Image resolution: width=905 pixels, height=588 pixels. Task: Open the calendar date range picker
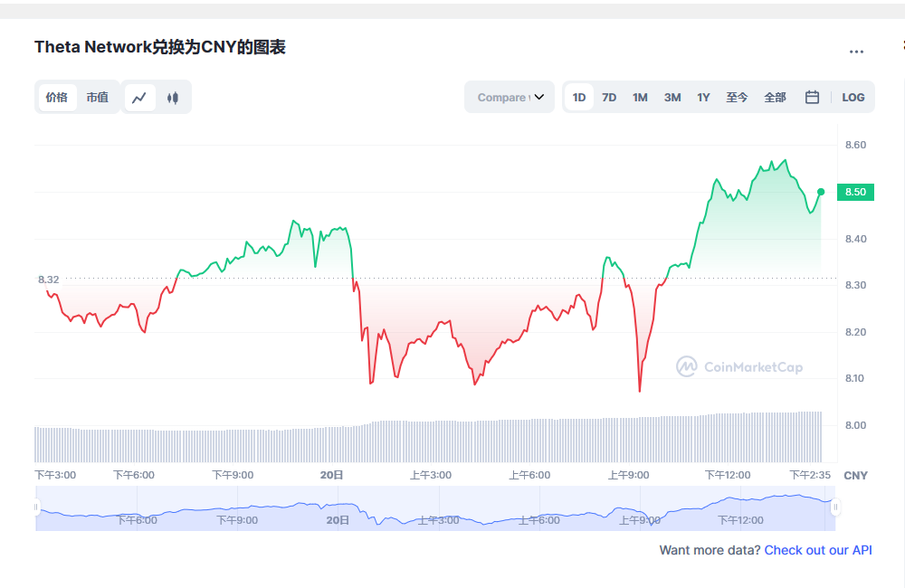[812, 97]
